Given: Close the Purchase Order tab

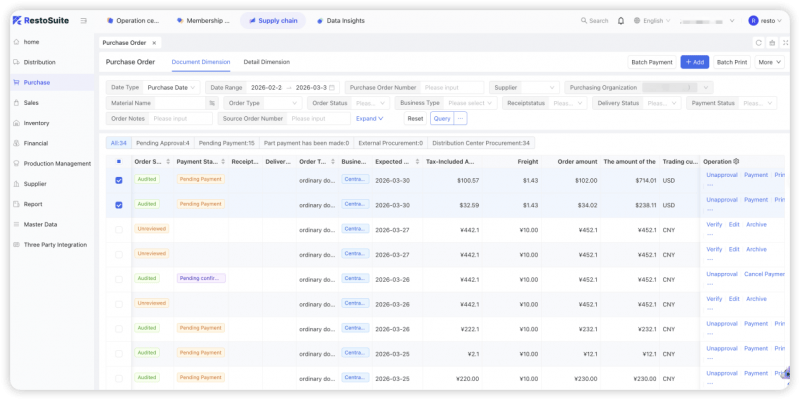Looking at the screenshot, I should 153,43.
